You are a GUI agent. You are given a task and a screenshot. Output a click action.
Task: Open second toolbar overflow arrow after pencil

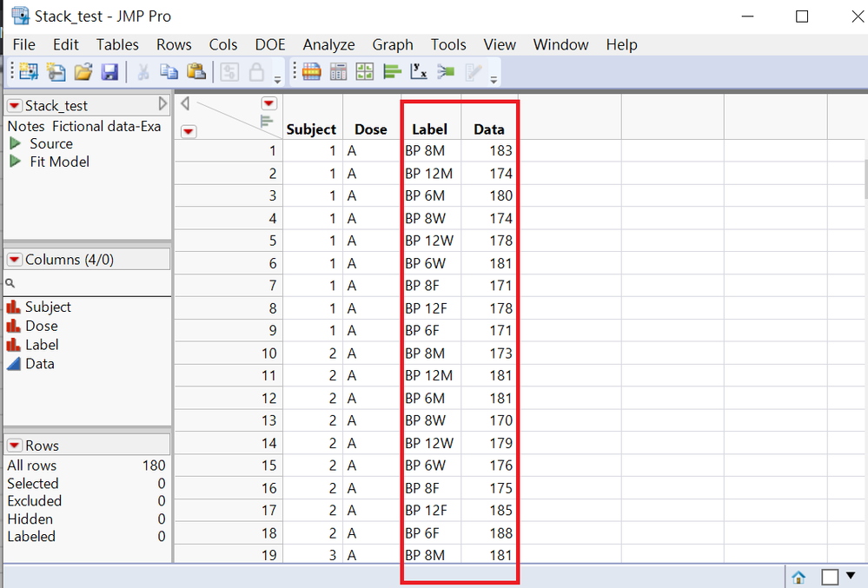tap(494, 80)
